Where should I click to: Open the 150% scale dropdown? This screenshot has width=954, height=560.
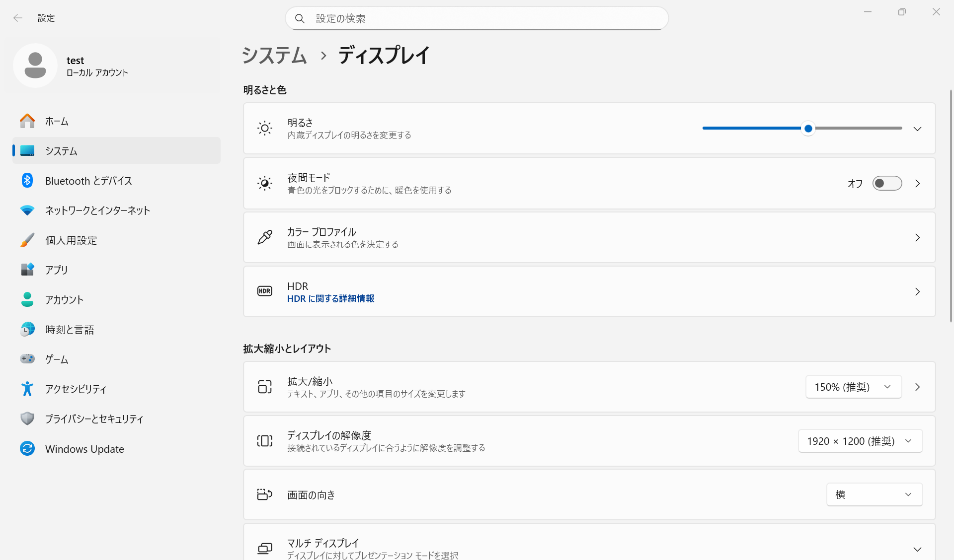click(853, 387)
